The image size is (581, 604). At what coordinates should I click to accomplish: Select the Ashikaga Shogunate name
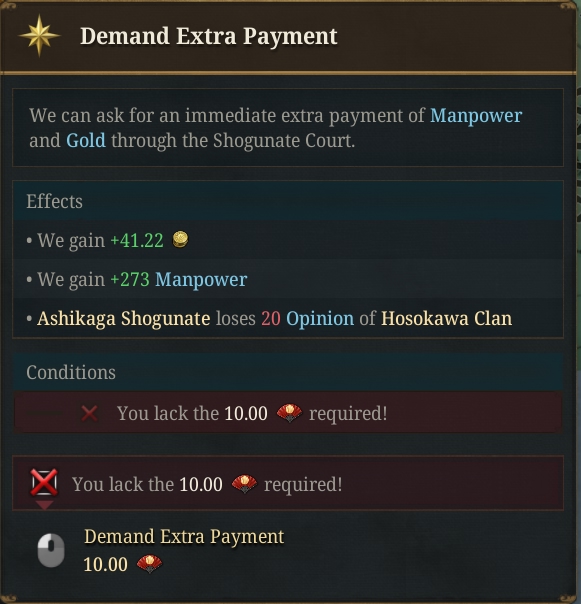pos(124,319)
